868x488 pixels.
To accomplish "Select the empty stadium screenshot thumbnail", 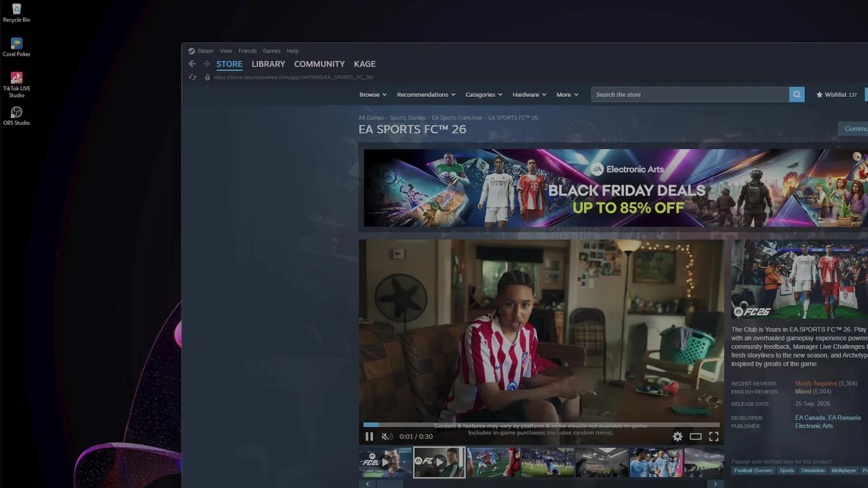I will coord(602,462).
